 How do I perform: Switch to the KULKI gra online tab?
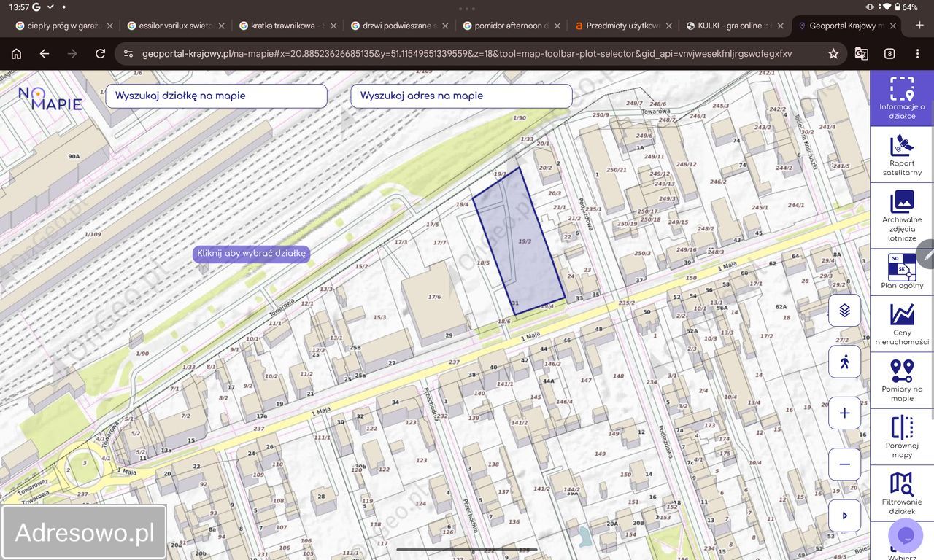(x=733, y=26)
